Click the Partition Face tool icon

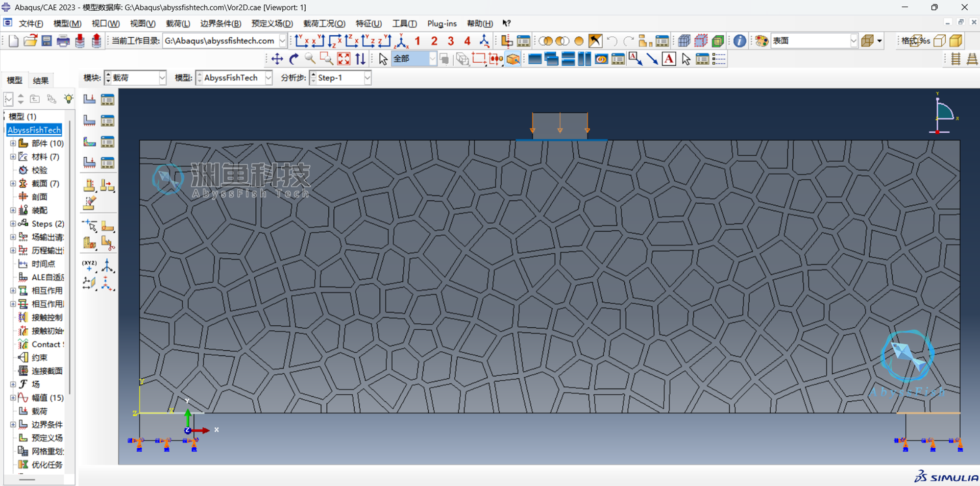pyautogui.click(x=108, y=226)
